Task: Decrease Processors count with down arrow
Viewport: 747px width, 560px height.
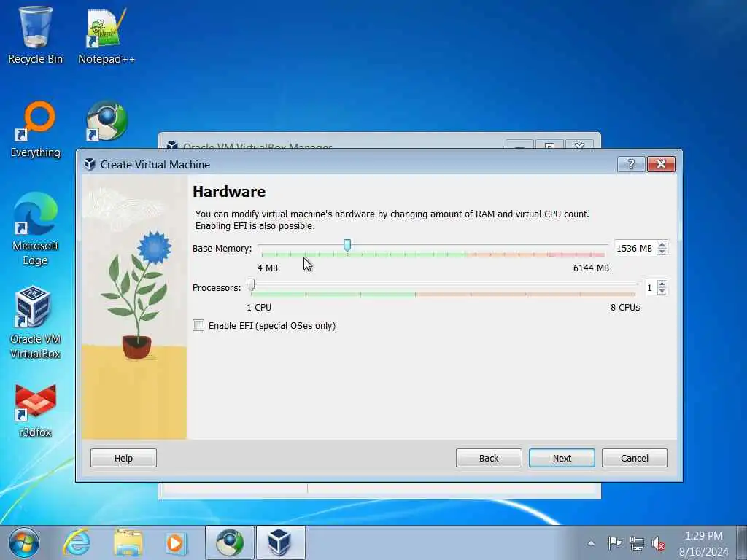Action: pos(662,292)
